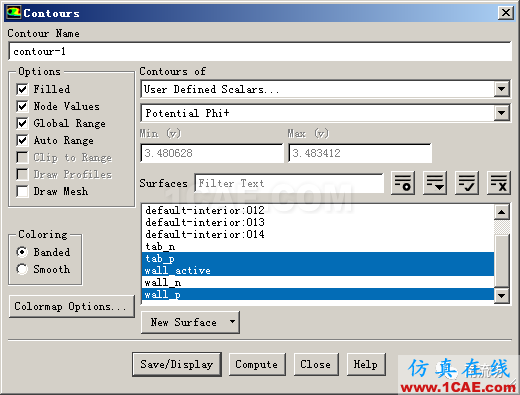The height and width of the screenshot is (395, 520).
Task: Select default-interior:013 in surfaces list
Action: (318, 222)
